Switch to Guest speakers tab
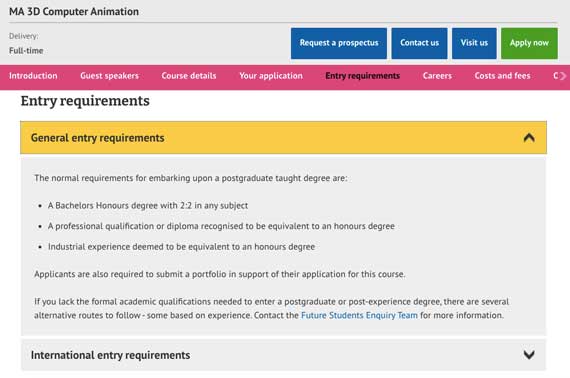The height and width of the screenshot is (378, 570). pyautogui.click(x=109, y=76)
